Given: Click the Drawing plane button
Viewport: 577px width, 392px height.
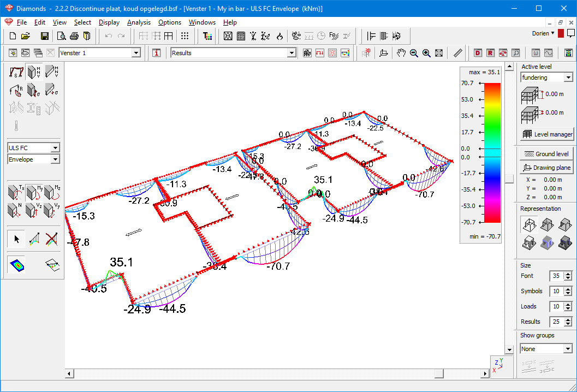Looking at the screenshot, I should [x=547, y=168].
